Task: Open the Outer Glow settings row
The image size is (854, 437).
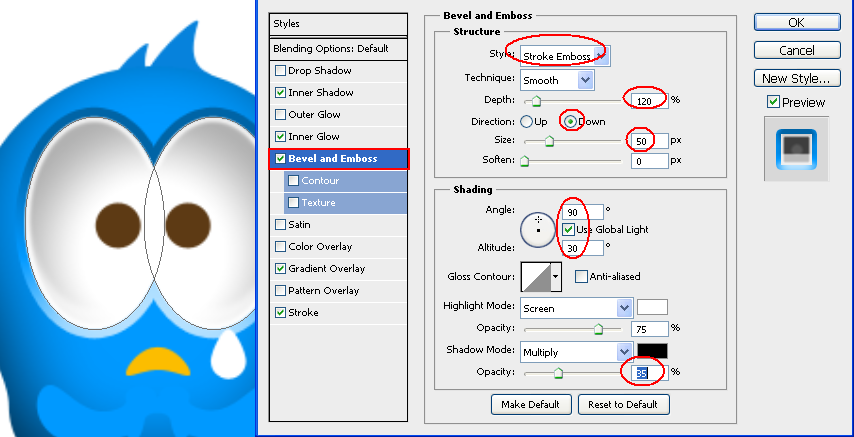Action: pos(338,114)
